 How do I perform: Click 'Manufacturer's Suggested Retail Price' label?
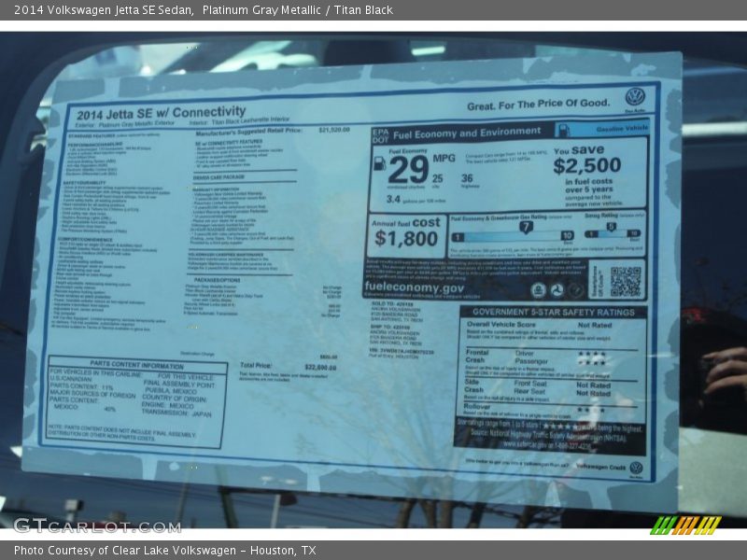(x=248, y=133)
